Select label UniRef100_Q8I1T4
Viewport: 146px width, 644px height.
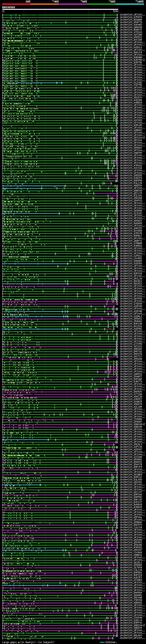point(131,193)
